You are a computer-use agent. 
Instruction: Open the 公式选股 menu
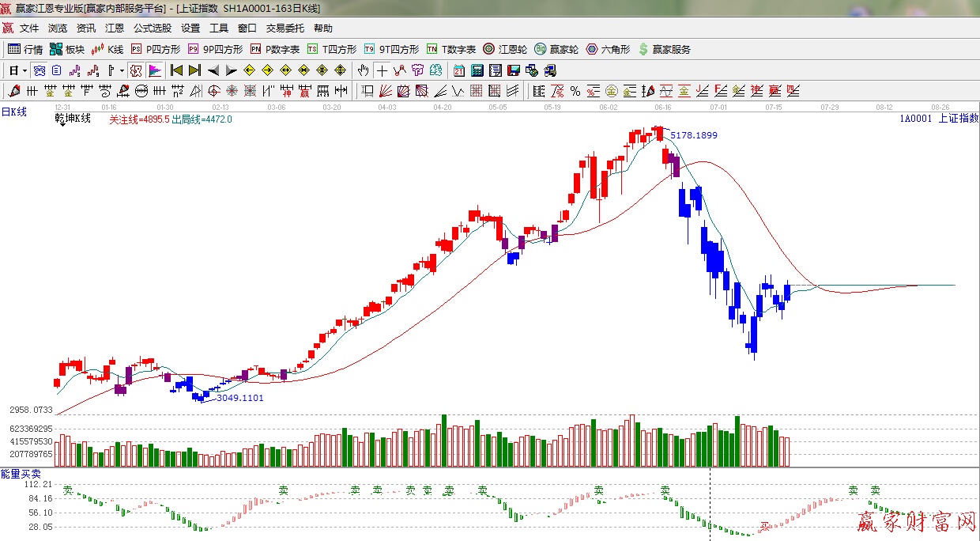[152, 28]
